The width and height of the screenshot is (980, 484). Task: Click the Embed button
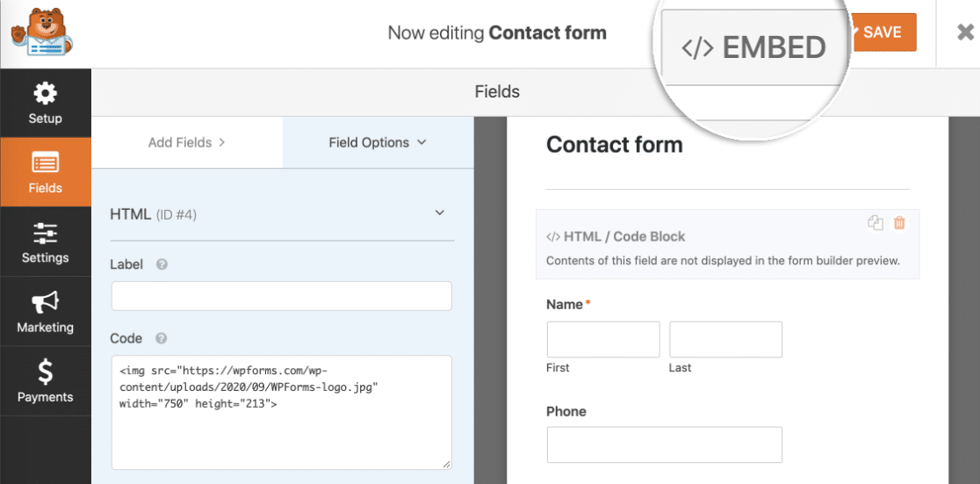point(753,47)
